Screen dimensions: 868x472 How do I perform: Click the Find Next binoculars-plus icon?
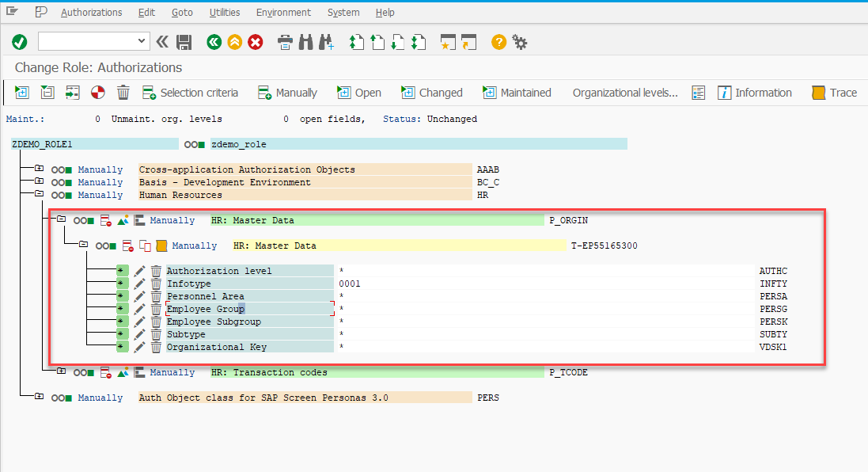[326, 42]
